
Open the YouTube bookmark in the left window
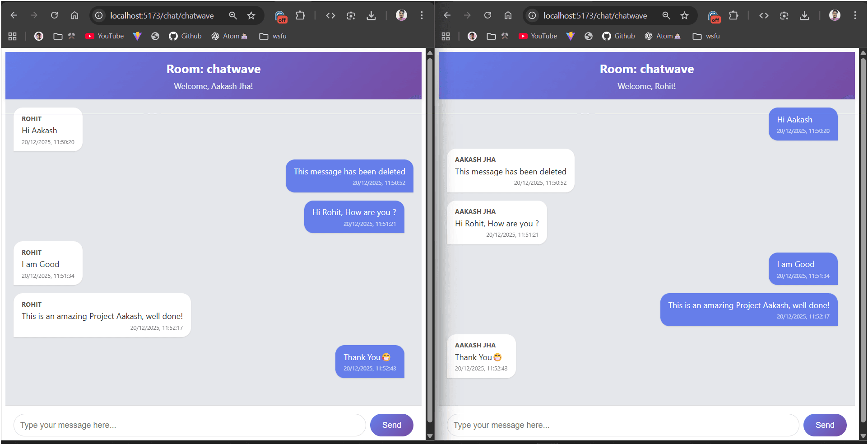[104, 36]
